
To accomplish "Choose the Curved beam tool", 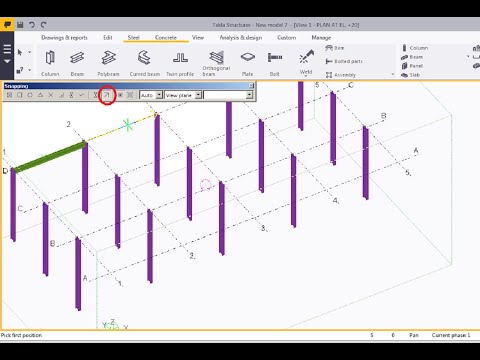I will pos(145,63).
